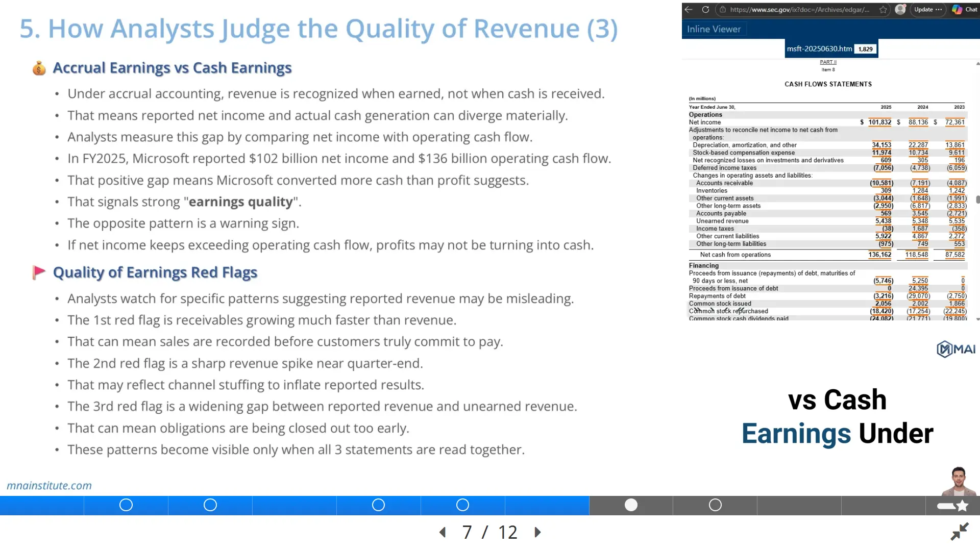Click the 'Unearned revenue' row label
This screenshot has width=980, height=551.
point(722,221)
